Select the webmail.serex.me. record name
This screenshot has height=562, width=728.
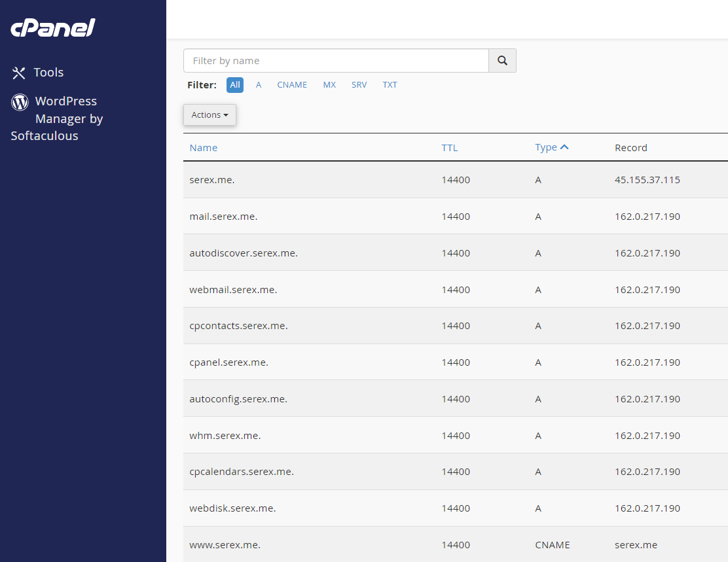[233, 290]
